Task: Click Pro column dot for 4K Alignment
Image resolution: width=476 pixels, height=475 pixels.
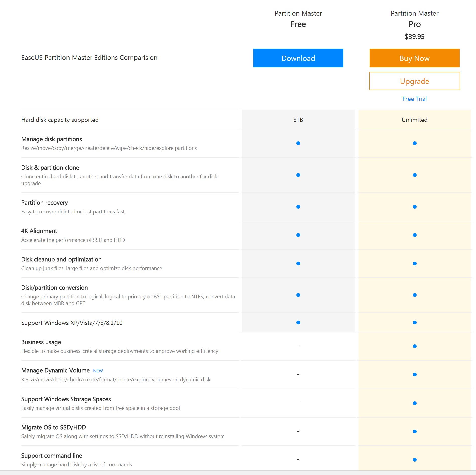Action: pyautogui.click(x=414, y=235)
